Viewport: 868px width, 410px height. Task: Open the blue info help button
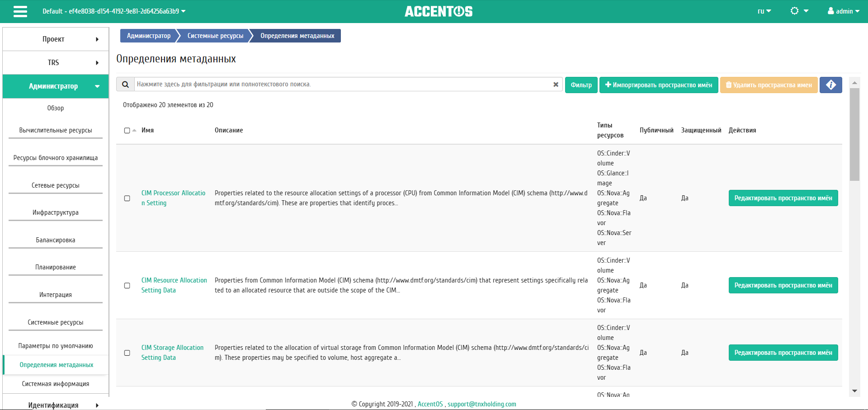tap(830, 85)
